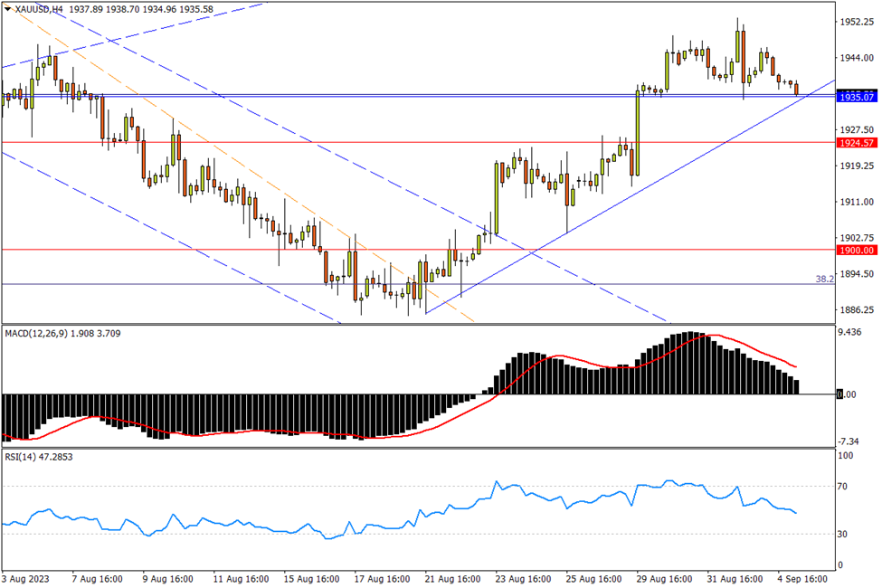882x588 pixels.
Task: Select the blue 1935.07 price tag
Action: pos(856,97)
